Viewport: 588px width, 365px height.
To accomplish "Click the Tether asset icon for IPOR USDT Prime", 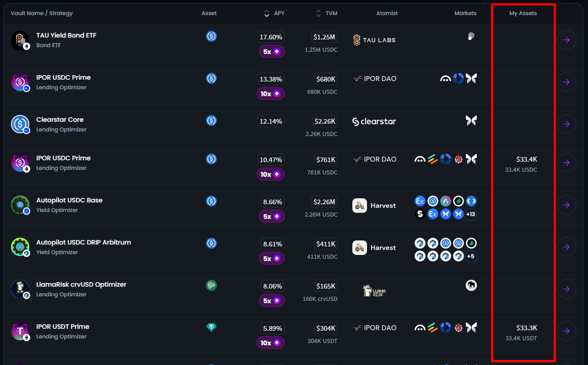I will coord(211,327).
